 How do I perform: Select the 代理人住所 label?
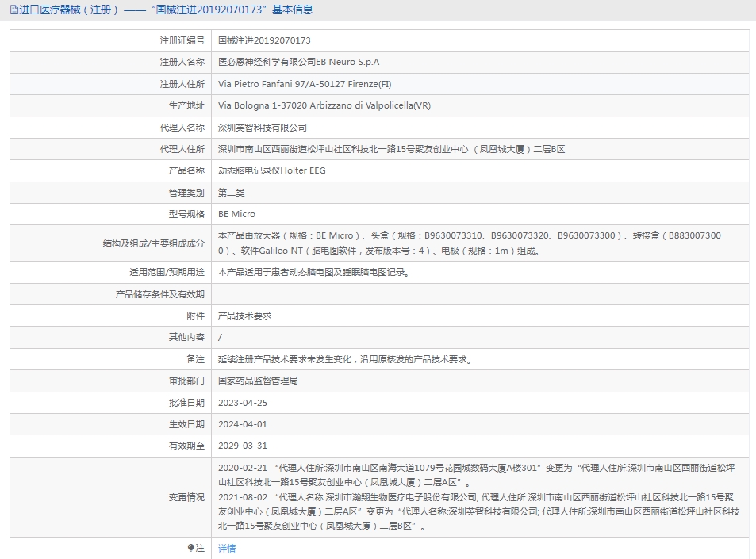(182, 149)
